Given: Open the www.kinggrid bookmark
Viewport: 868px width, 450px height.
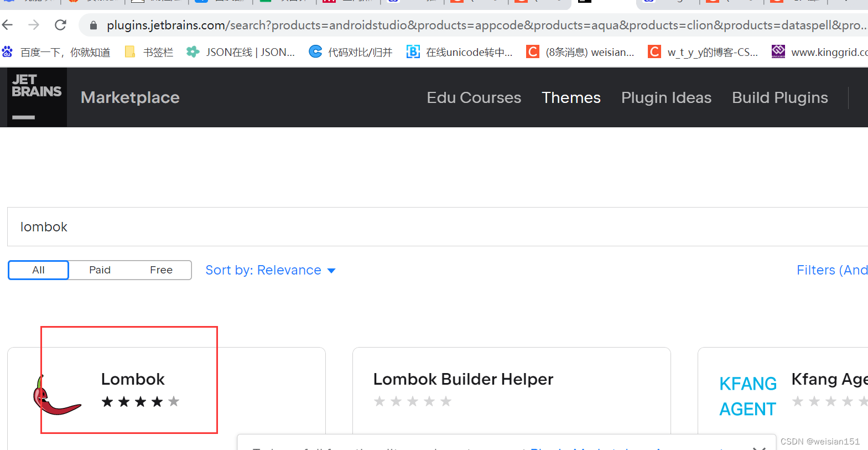Looking at the screenshot, I should [x=820, y=52].
